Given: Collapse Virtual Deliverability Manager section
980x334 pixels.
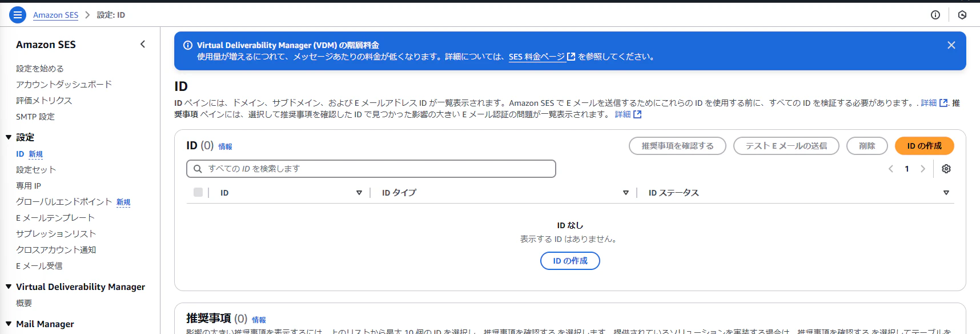Looking at the screenshot, I should [9, 287].
